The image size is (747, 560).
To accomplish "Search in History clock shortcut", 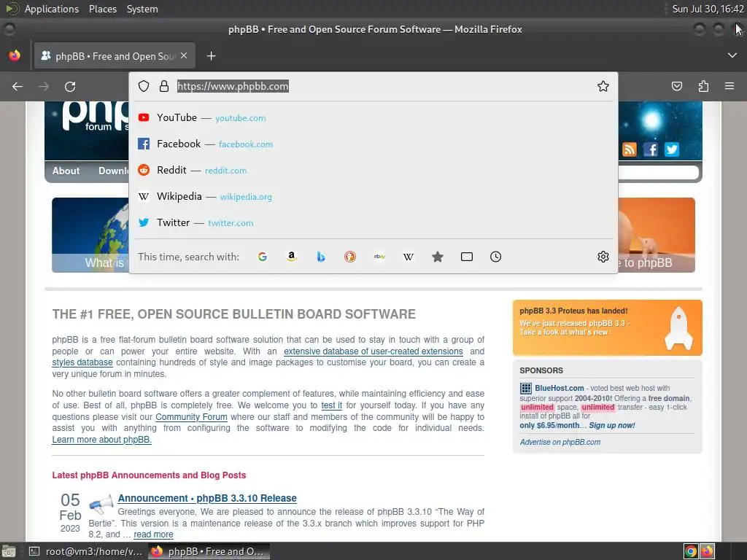I will click(495, 257).
